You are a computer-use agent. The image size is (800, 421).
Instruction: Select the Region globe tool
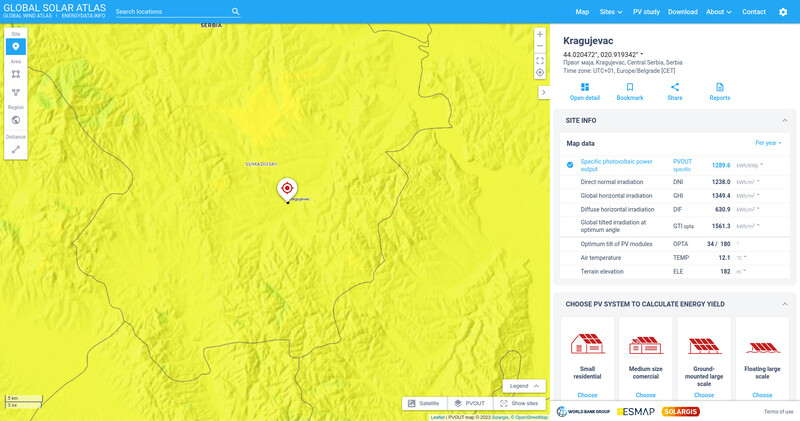pyautogui.click(x=16, y=120)
